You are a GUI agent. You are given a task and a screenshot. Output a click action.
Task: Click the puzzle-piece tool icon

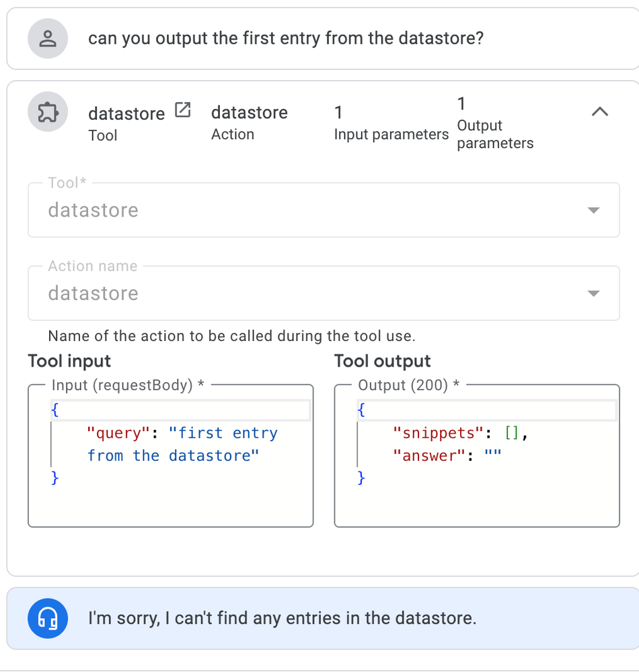click(48, 112)
